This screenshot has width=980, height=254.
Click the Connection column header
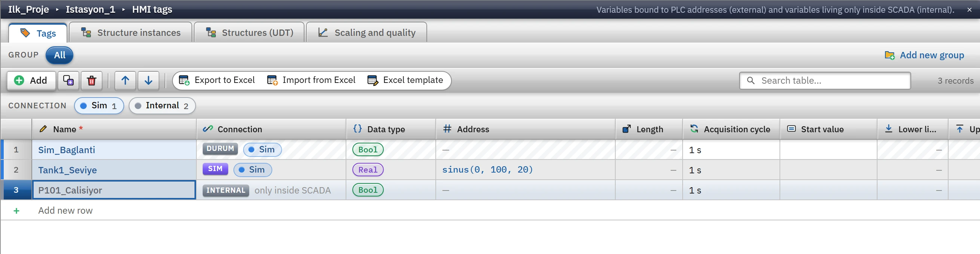(271, 129)
